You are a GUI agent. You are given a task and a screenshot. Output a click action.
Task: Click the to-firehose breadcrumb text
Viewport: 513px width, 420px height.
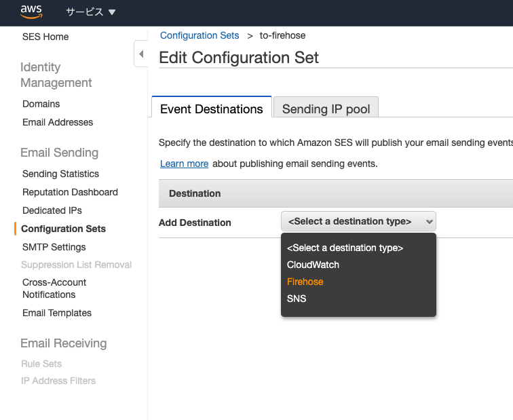tap(282, 35)
